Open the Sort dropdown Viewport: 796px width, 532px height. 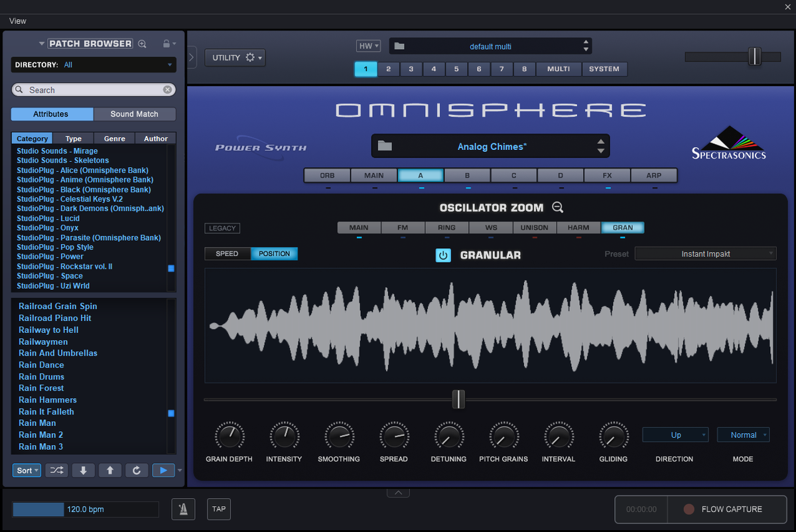[27, 470]
